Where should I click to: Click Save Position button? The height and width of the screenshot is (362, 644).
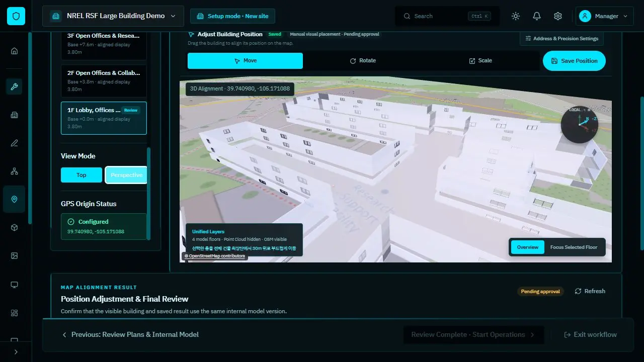pyautogui.click(x=574, y=61)
